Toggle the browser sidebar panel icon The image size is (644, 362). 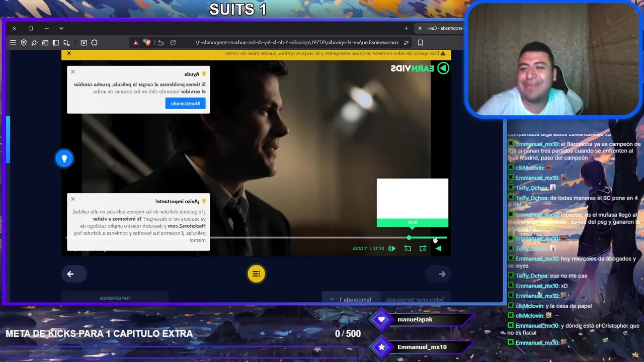coord(56,43)
